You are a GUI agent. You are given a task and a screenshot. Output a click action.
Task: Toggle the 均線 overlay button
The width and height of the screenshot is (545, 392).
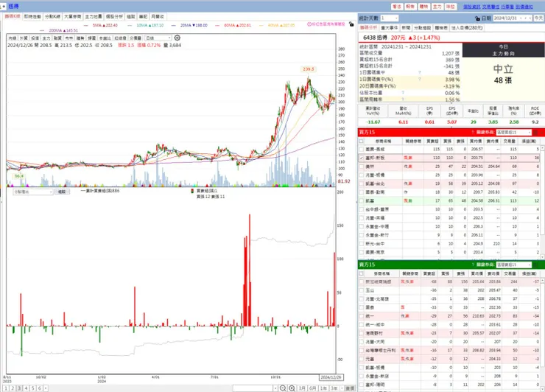13,38
